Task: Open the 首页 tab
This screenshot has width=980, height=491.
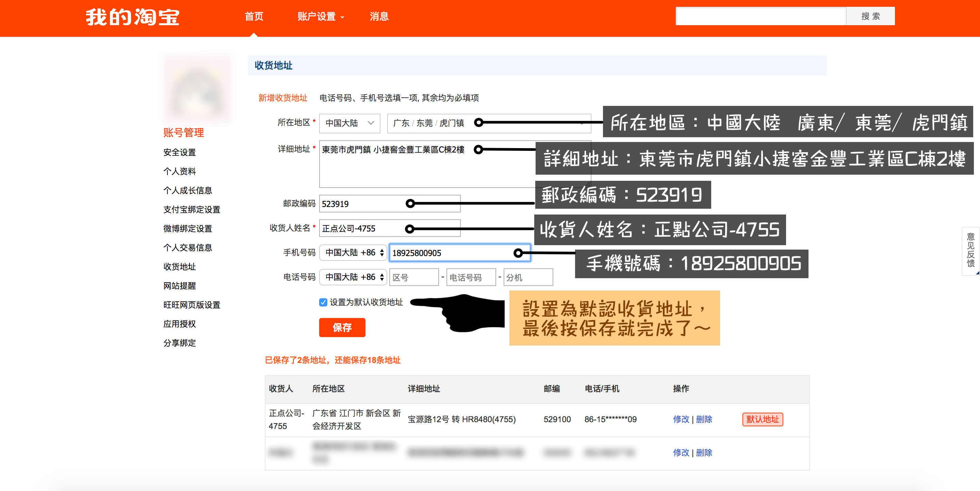Action: pyautogui.click(x=254, y=17)
